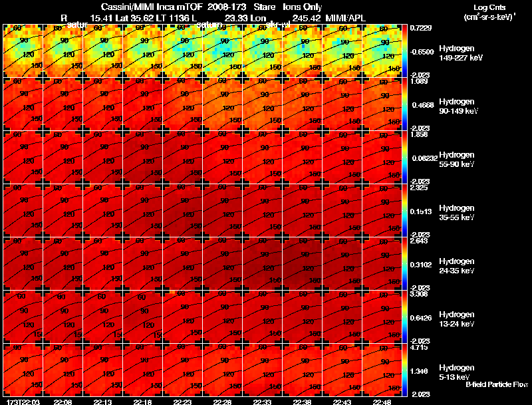Click the '2.643' colorbar maximum value

pos(419,241)
